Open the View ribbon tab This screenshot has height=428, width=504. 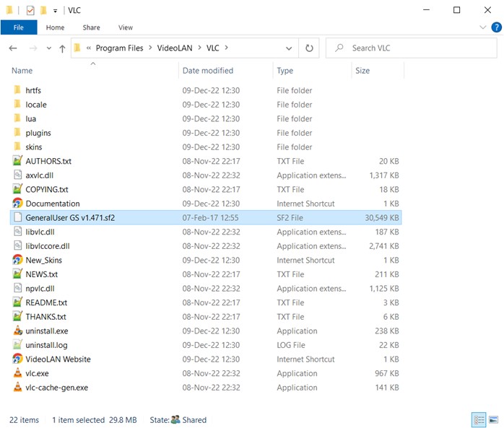(126, 27)
